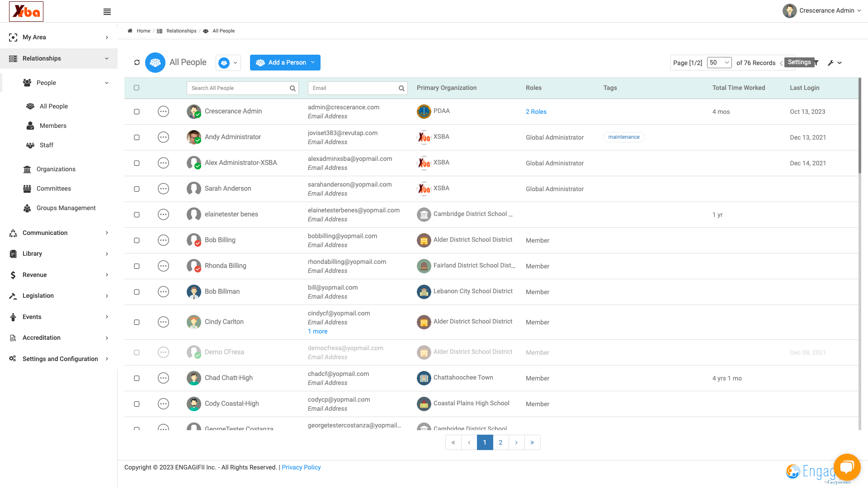Check the Cindy Carlton row checkbox
This screenshot has width=868, height=488.
pyautogui.click(x=137, y=322)
